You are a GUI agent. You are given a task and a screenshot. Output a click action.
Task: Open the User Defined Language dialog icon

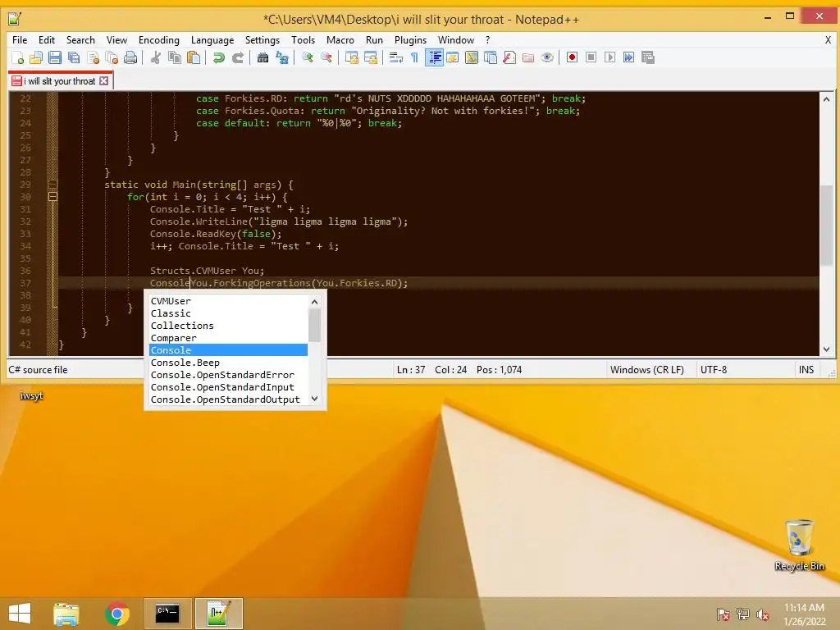[x=452, y=57]
